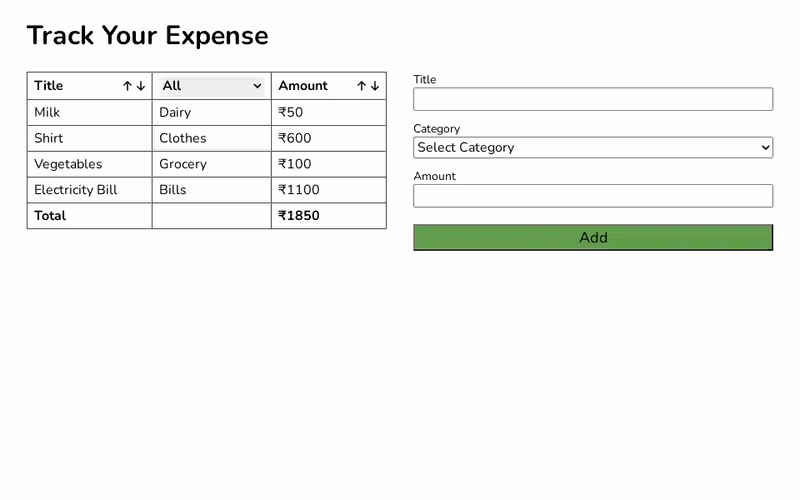Select the Milk expense row title

coord(47,113)
